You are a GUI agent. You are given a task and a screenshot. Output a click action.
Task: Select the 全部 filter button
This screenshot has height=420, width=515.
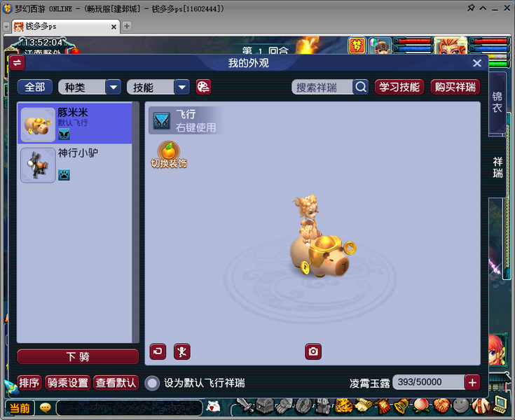pyautogui.click(x=34, y=87)
